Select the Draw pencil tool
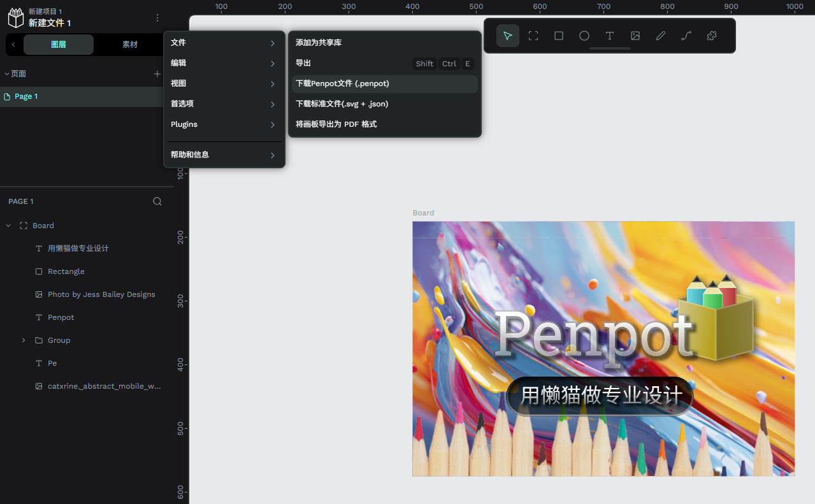This screenshot has width=815, height=504. (661, 36)
